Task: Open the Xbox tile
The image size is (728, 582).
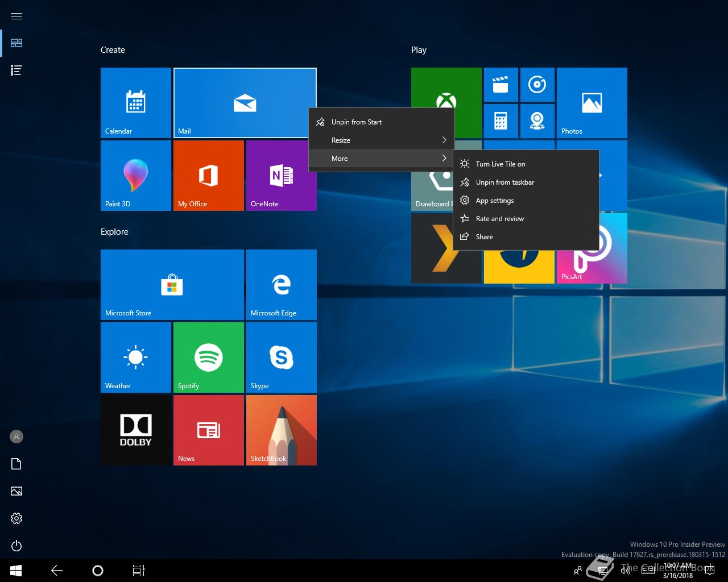Action: click(x=446, y=87)
